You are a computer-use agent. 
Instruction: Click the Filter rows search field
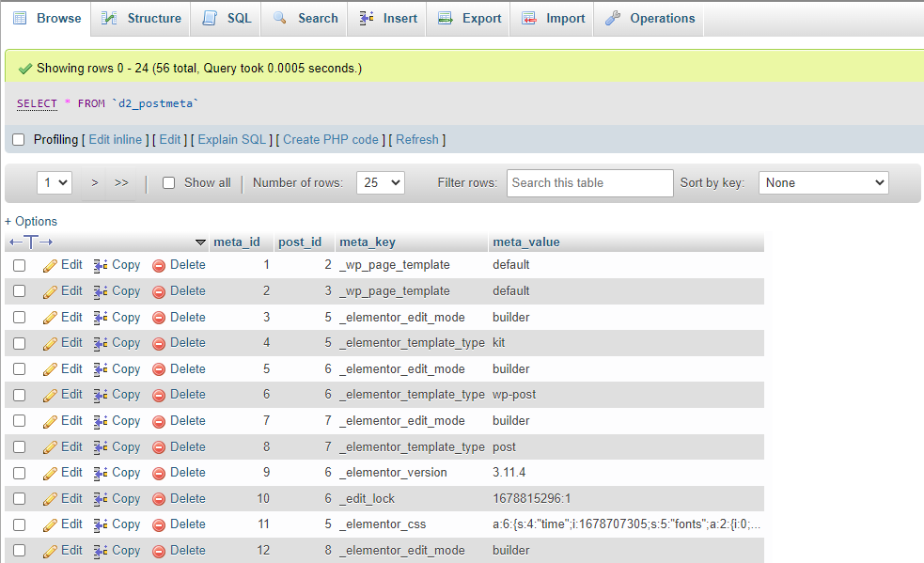pyautogui.click(x=590, y=182)
